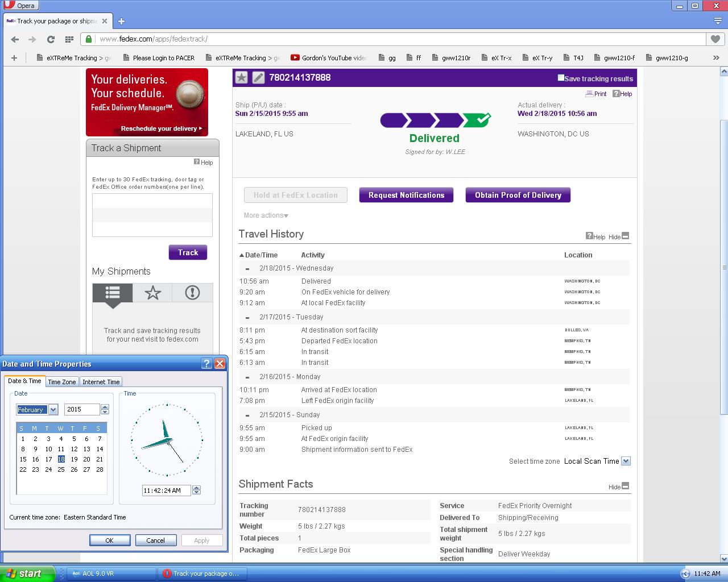The width and height of the screenshot is (728, 582).
Task: Click the taskbar clock 11:42 AM
Action: pos(707,573)
